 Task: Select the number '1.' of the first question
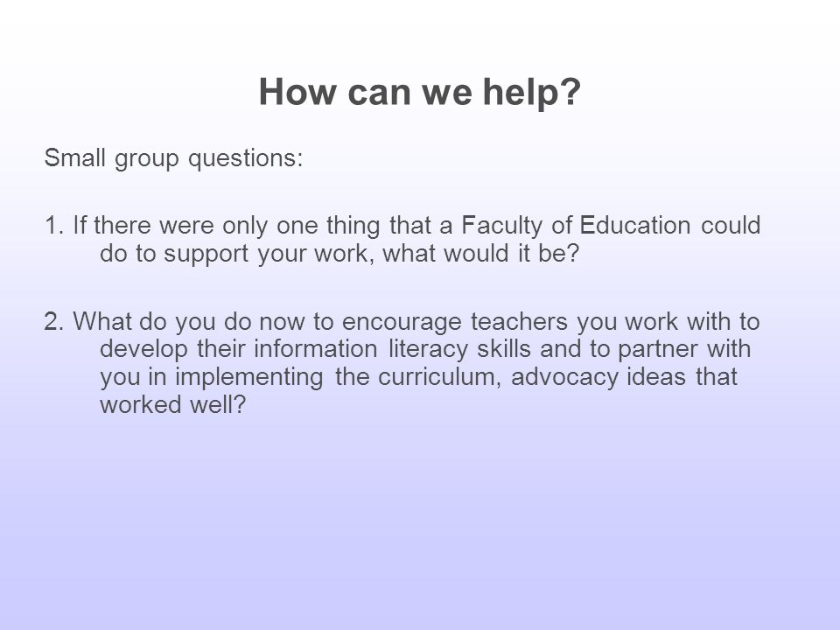(54, 225)
